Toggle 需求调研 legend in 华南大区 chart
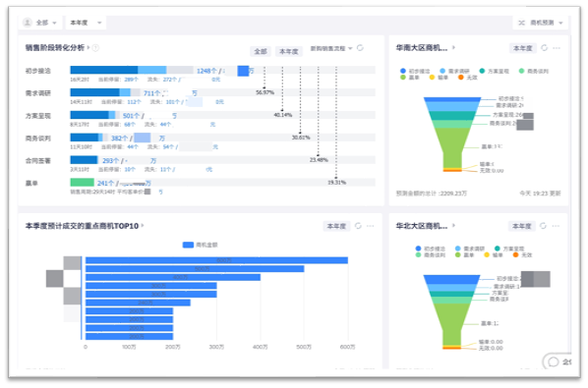Viewport: 588px width, 388px height. 454,71
